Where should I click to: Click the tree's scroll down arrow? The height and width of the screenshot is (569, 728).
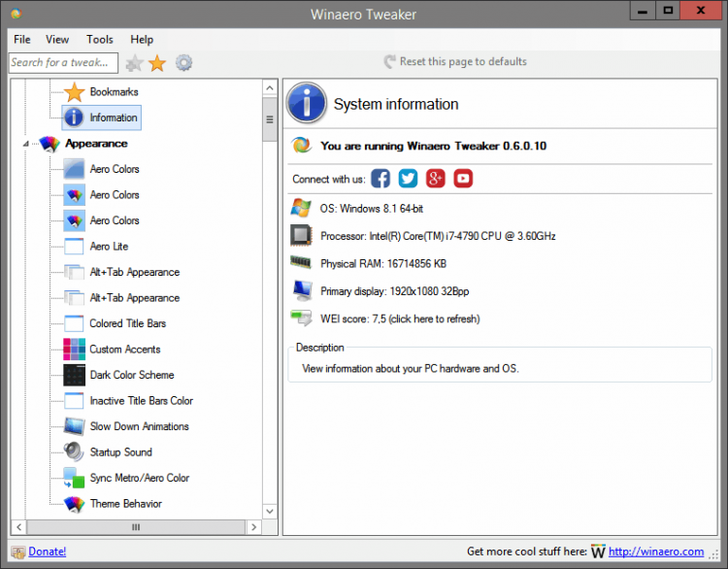pyautogui.click(x=270, y=512)
